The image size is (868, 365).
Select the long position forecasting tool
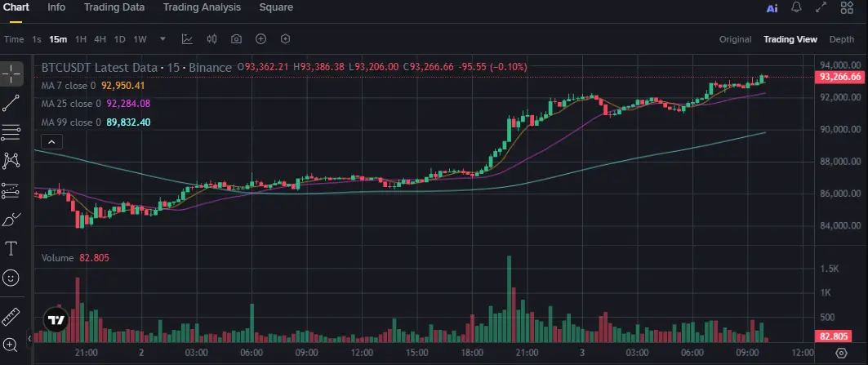coord(11,190)
